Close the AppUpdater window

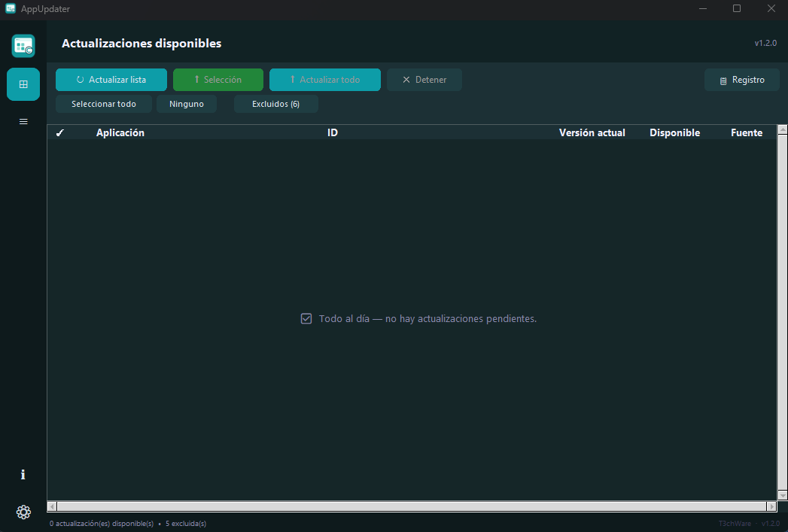point(771,8)
